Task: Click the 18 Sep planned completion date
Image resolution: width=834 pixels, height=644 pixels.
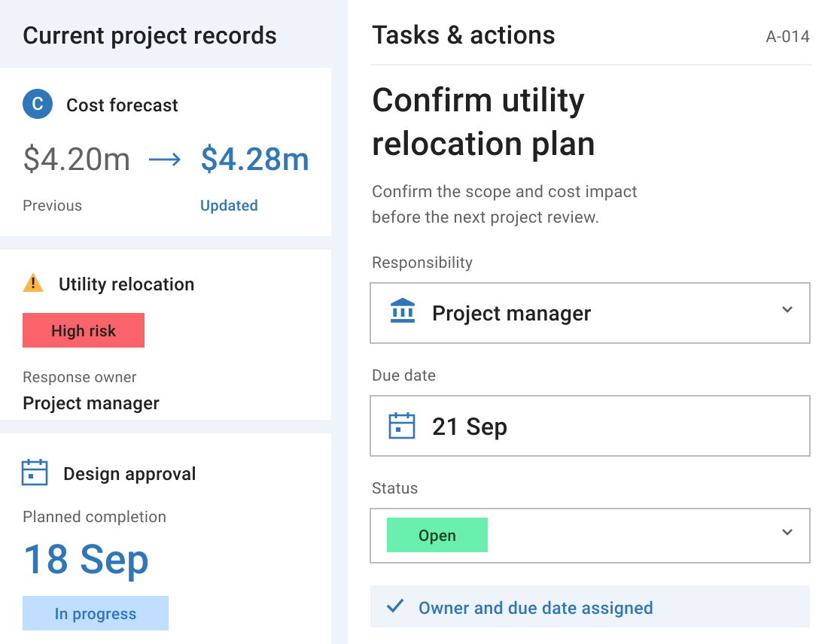Action: 86,560
